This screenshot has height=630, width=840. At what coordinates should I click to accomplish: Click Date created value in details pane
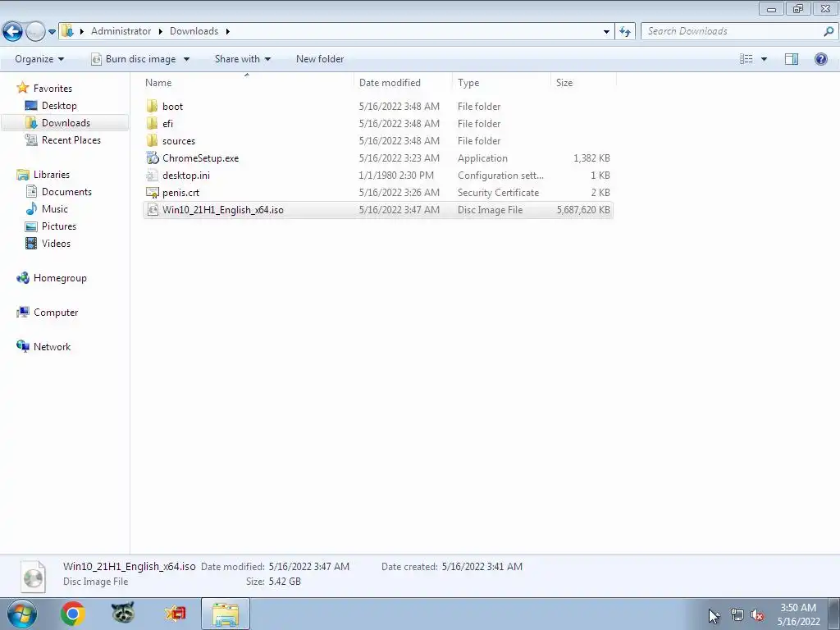pos(482,566)
